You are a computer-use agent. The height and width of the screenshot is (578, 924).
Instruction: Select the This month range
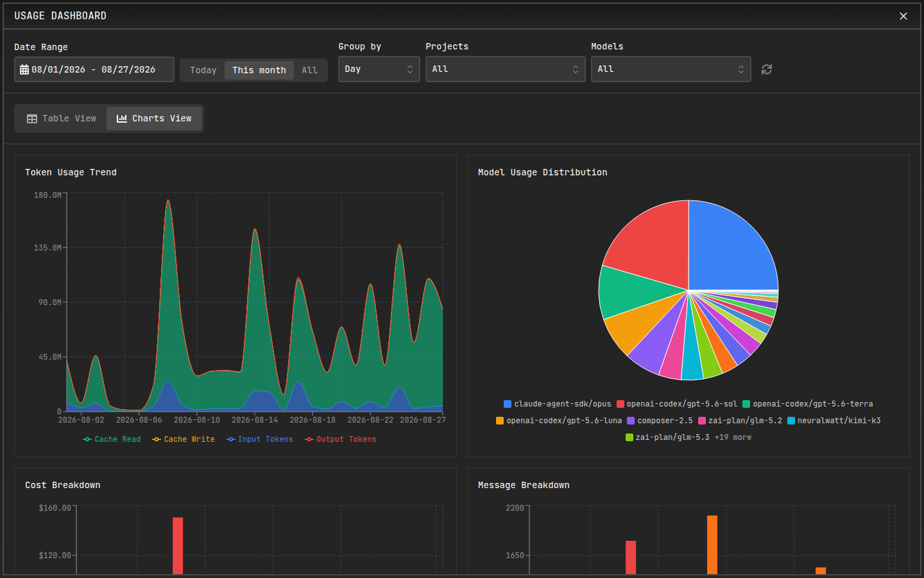259,70
